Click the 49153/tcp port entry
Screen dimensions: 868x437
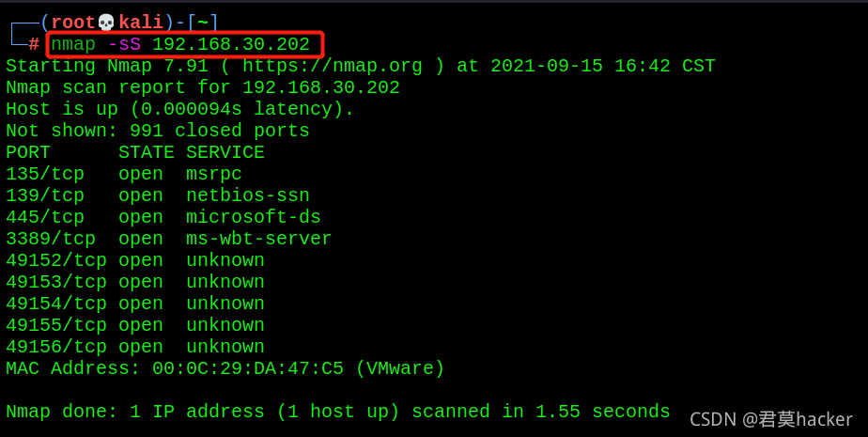[135, 282]
